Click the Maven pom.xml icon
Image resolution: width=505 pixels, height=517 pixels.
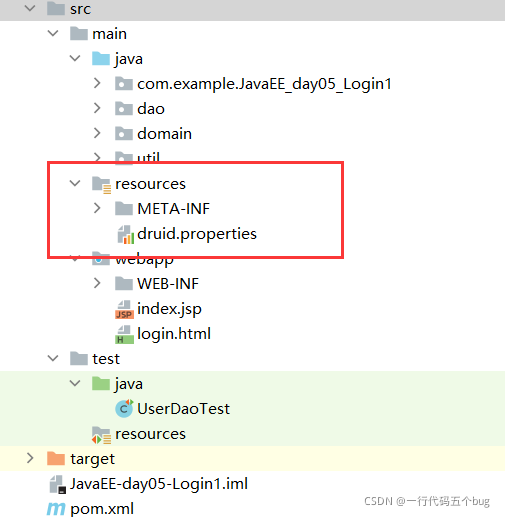click(x=56, y=509)
